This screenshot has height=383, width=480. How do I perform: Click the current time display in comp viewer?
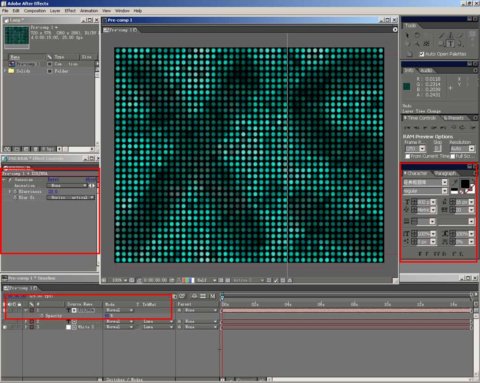tap(155, 280)
